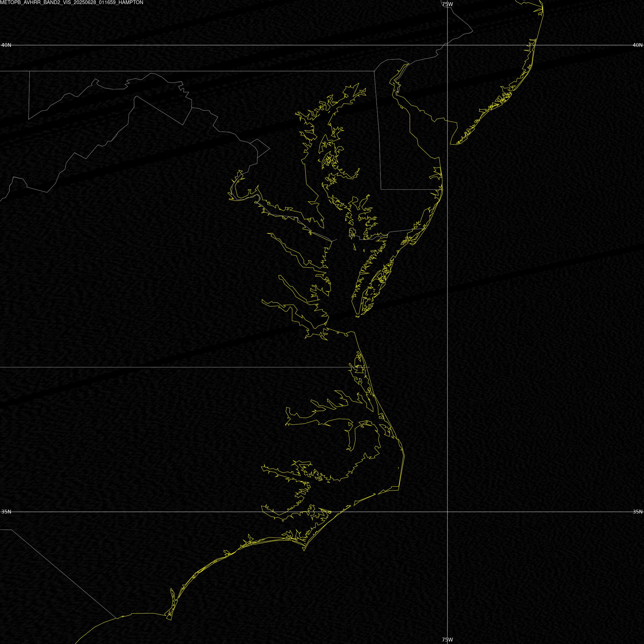
Task: Click the left 40N latitude label
Action: pyautogui.click(x=6, y=45)
